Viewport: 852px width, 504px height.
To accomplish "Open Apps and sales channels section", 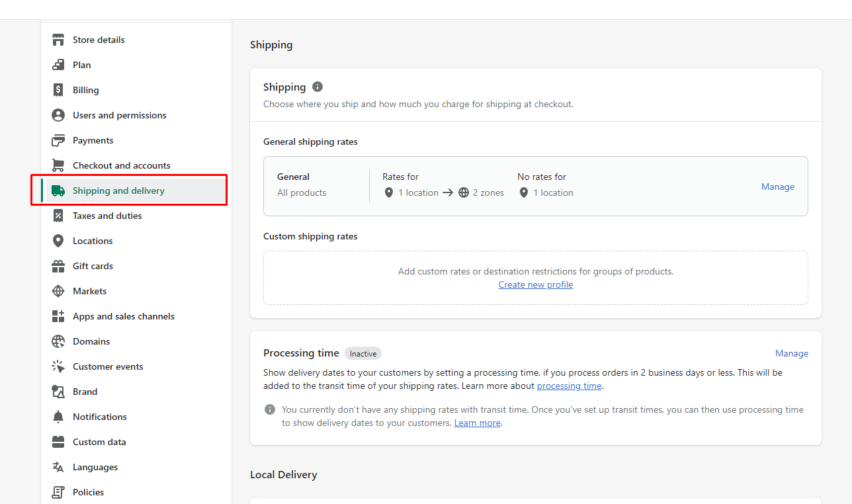I will click(x=123, y=316).
